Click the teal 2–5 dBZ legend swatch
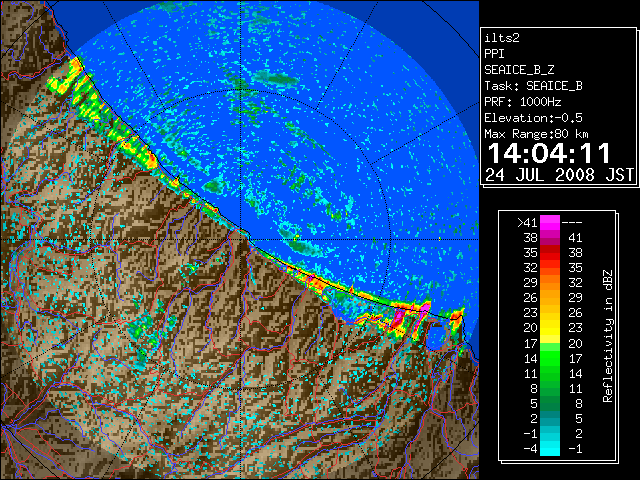 pos(550,418)
